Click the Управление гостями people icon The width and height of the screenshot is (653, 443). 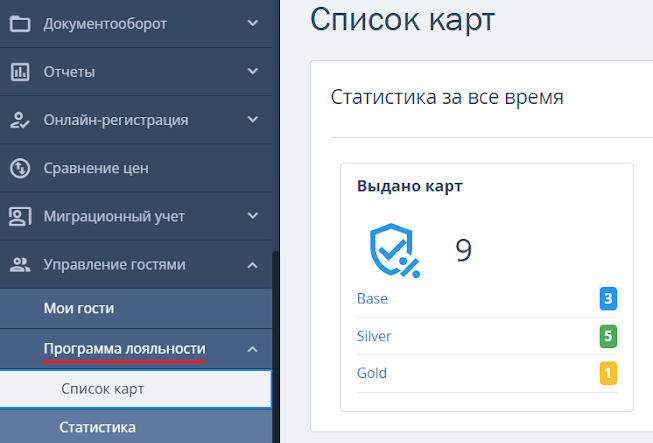[x=20, y=265]
